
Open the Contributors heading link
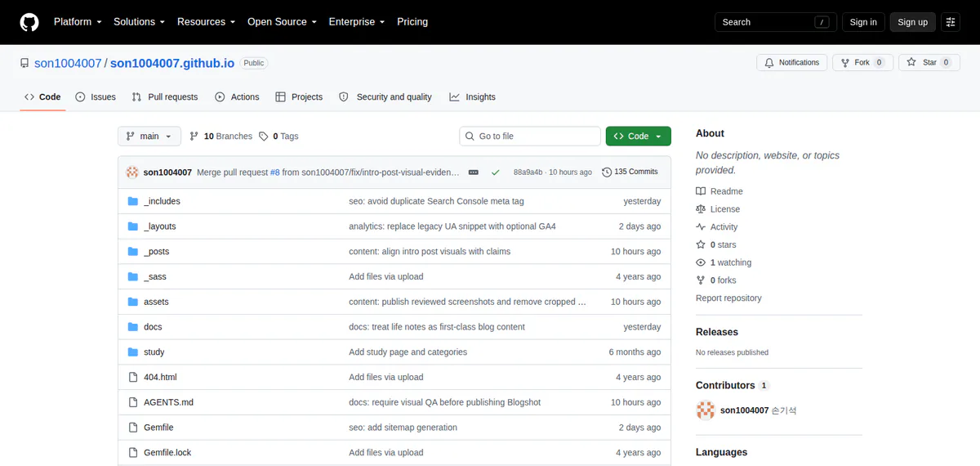coord(725,385)
